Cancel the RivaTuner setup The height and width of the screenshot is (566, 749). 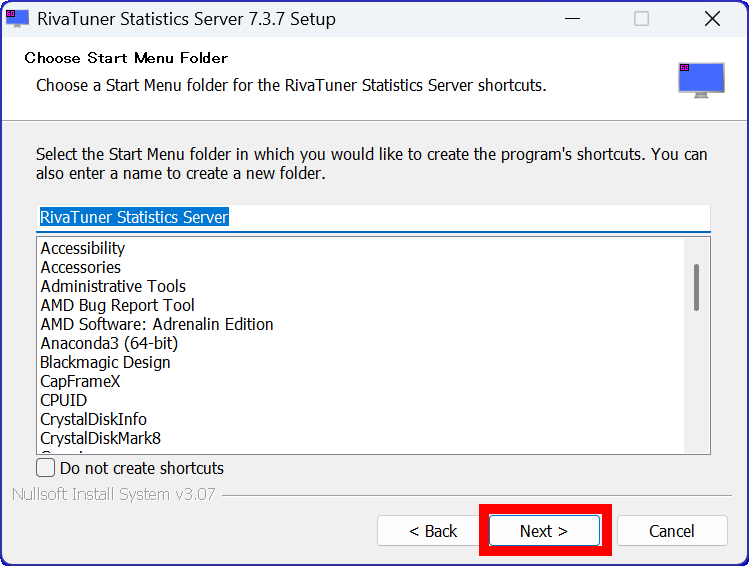[x=671, y=531]
